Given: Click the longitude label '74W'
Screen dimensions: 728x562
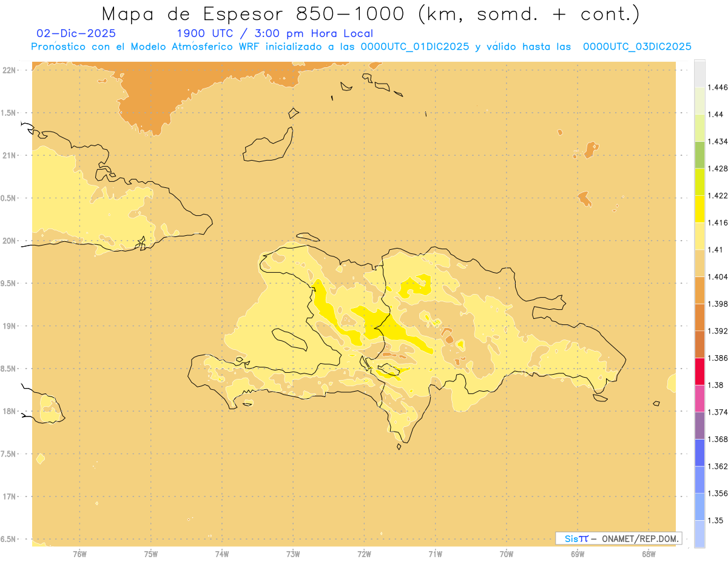Looking at the screenshot, I should tap(222, 554).
